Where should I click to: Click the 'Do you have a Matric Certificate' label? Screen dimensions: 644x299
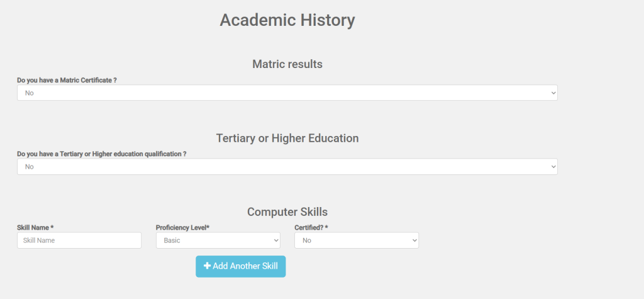coord(67,81)
